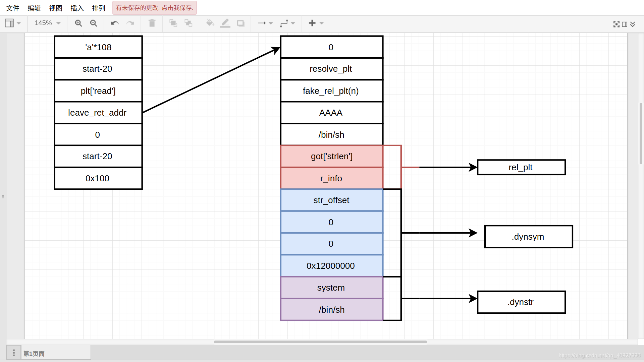The height and width of the screenshot is (362, 644).
Task: Select the 0x12000000 blue box
Action: [x=332, y=266]
